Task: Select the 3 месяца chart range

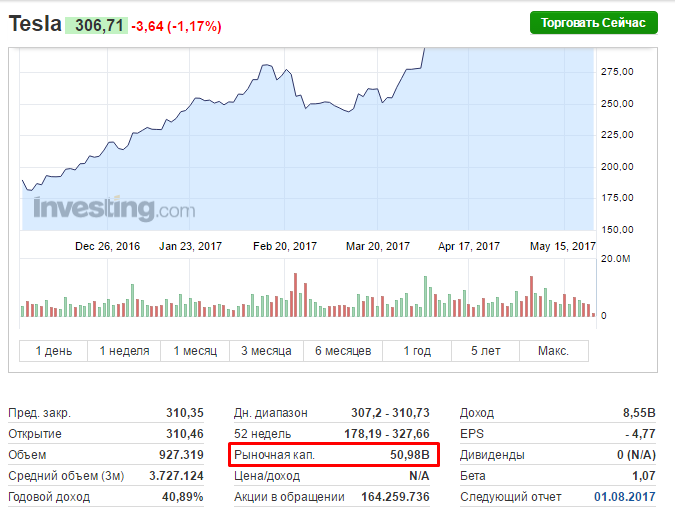Action: point(266,350)
